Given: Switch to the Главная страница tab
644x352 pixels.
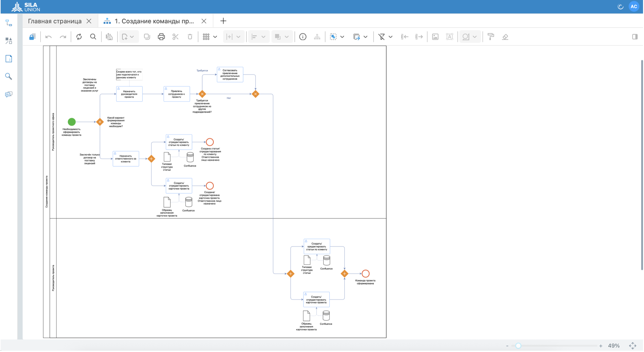Looking at the screenshot, I should click(54, 21).
